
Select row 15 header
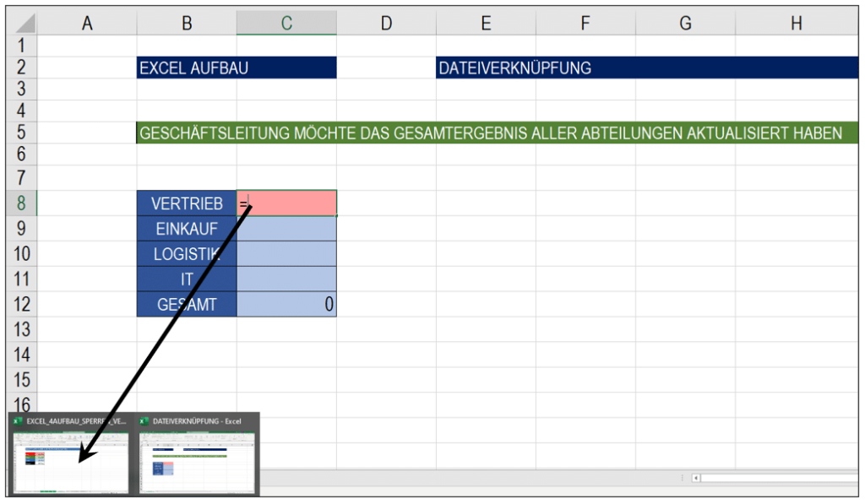[x=21, y=380]
